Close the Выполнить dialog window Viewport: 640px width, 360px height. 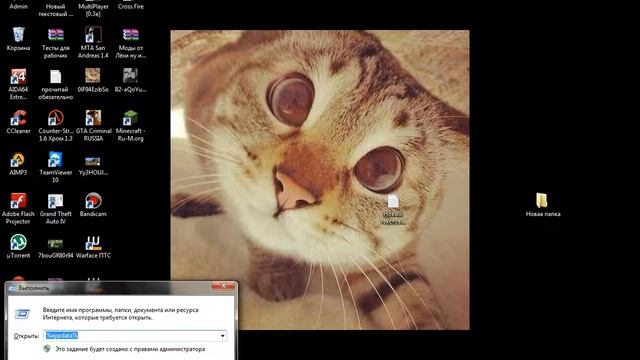[x=223, y=286]
